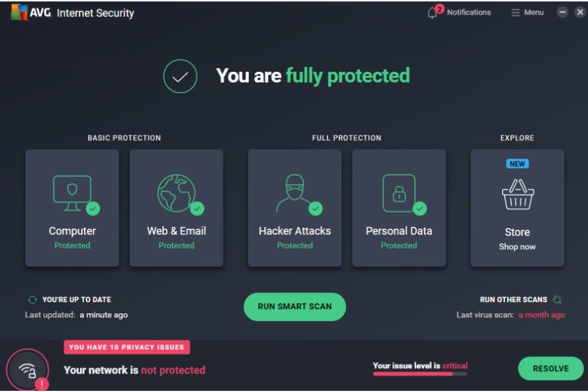This screenshot has width=588, height=392.
Task: Open the network security Wi-Fi icon
Action: coord(27,368)
